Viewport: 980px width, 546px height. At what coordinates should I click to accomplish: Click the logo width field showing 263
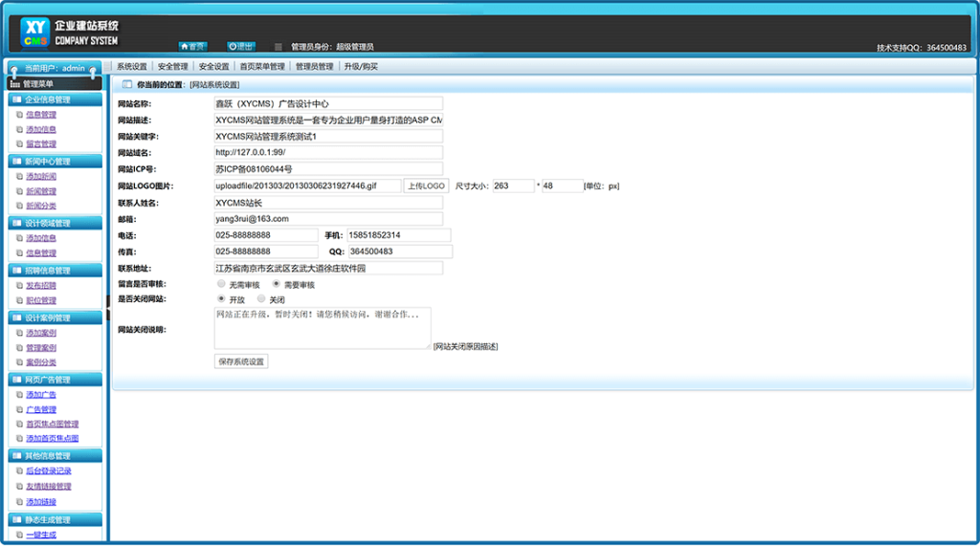click(513, 186)
